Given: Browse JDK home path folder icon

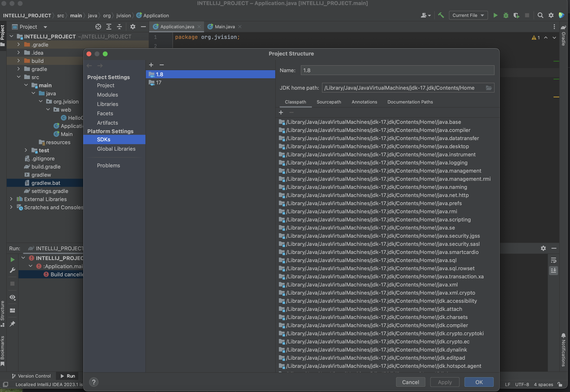Looking at the screenshot, I should pyautogui.click(x=489, y=88).
